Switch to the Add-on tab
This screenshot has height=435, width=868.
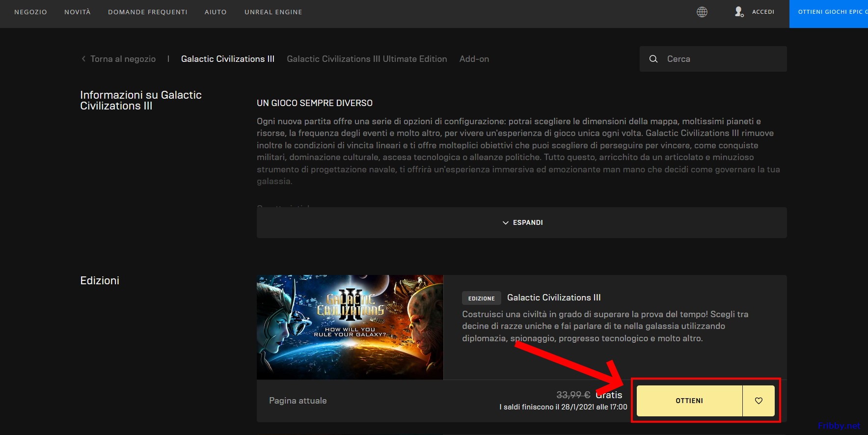pos(474,59)
